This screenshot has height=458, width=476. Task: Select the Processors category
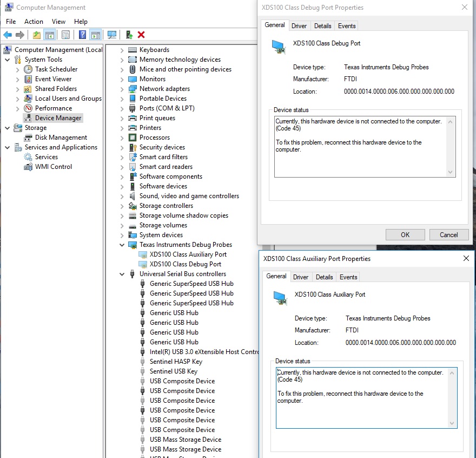(155, 138)
